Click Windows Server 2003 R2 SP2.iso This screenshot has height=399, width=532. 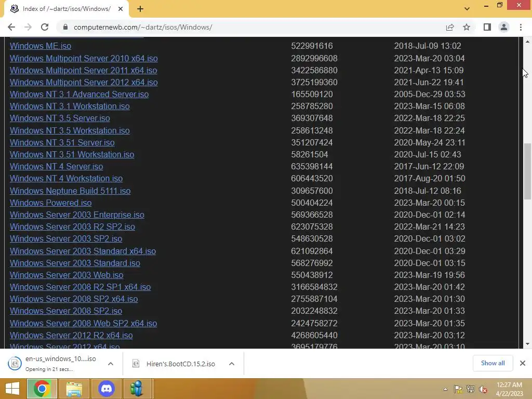[x=72, y=227]
